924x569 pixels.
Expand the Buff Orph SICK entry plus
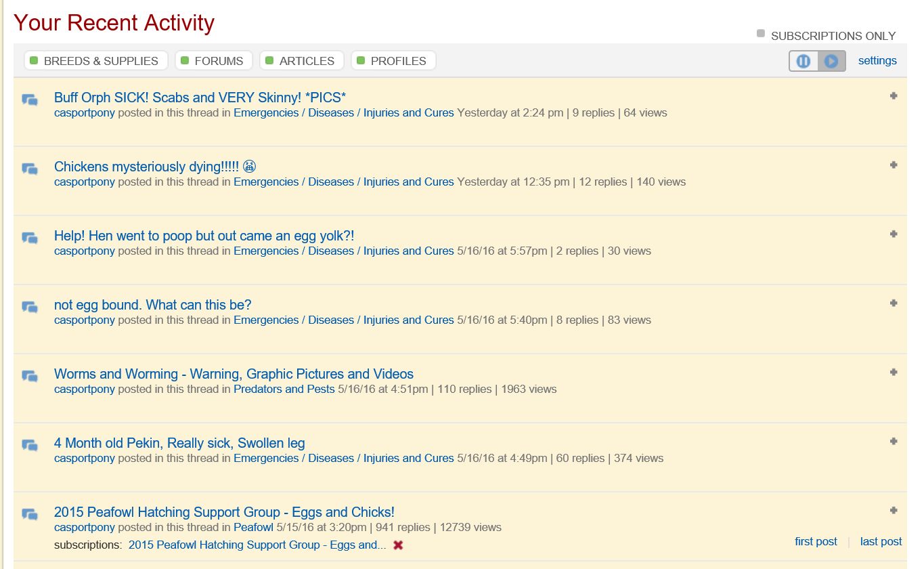(894, 96)
